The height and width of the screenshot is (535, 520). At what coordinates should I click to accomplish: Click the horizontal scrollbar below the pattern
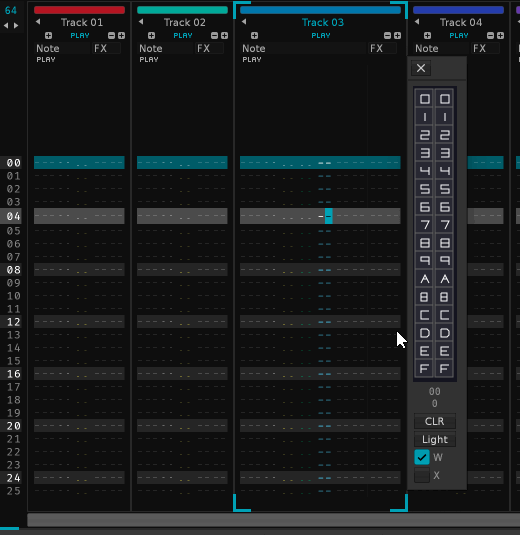(x=274, y=520)
